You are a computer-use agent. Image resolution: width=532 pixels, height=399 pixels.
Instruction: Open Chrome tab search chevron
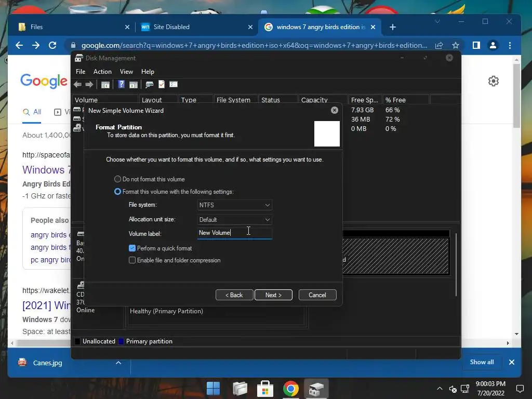(437, 21)
